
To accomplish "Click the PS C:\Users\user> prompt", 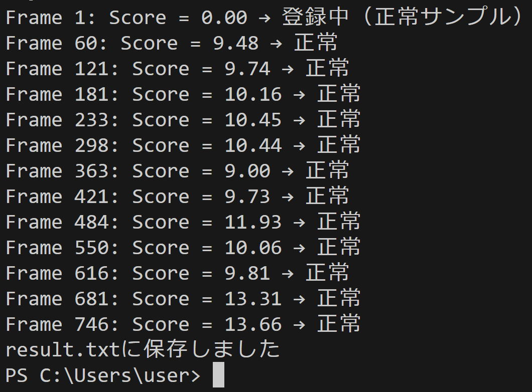I will coord(103,375).
